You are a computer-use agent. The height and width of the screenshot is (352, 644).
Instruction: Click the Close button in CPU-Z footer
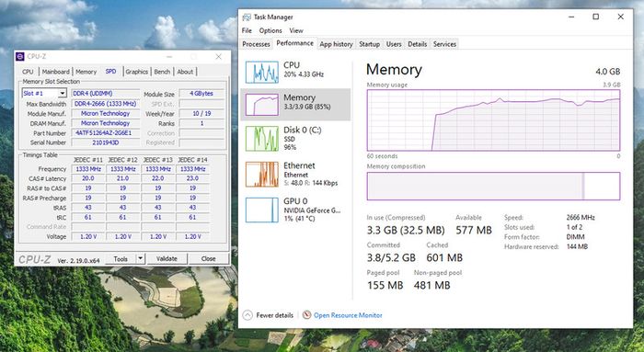click(x=208, y=259)
